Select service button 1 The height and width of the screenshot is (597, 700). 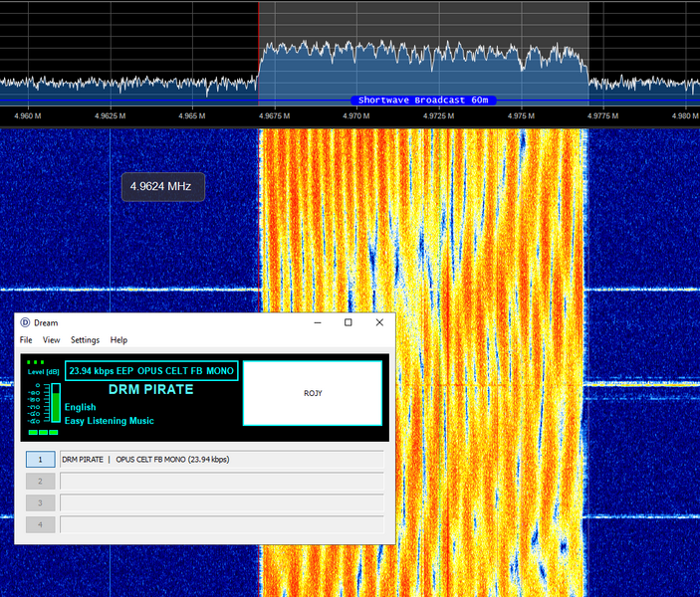[40, 459]
